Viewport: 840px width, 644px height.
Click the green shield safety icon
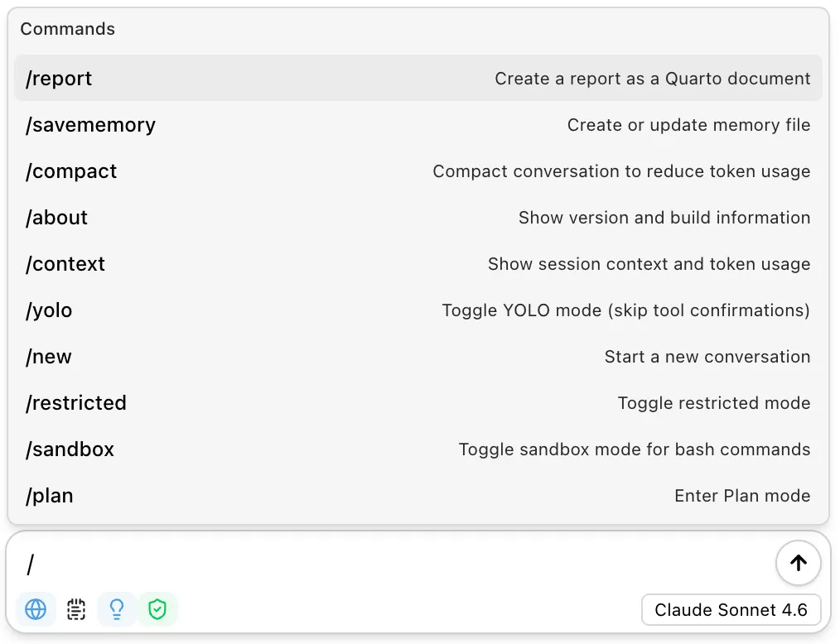(158, 609)
